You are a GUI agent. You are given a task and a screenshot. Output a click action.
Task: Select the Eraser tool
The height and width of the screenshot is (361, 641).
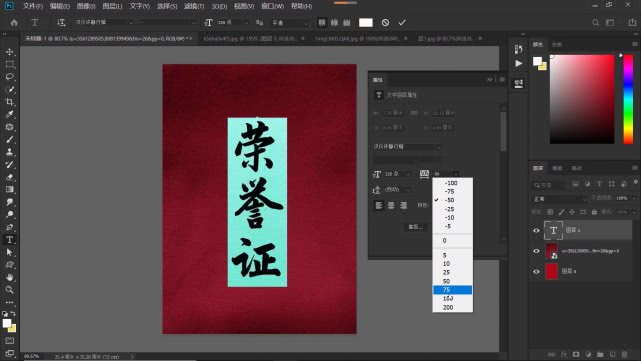[x=9, y=177]
